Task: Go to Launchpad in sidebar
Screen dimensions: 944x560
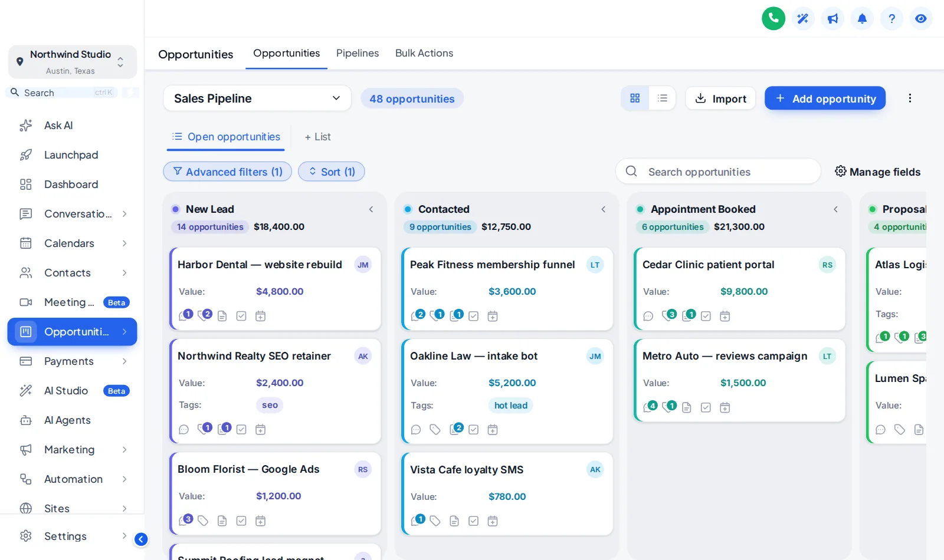Action: coord(73,155)
